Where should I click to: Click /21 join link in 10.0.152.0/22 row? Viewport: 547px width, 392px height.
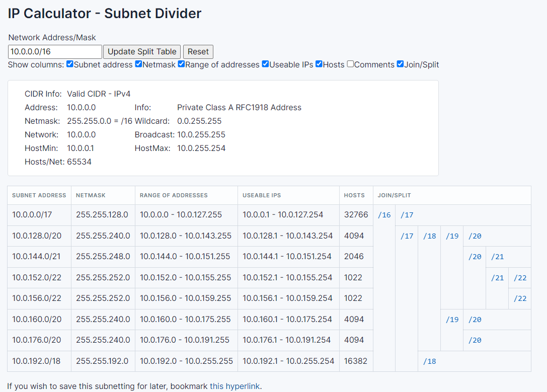coord(498,278)
